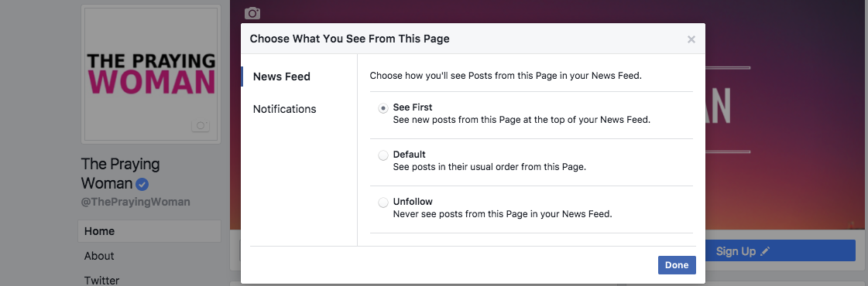The width and height of the screenshot is (868, 286).
Task: Confirm with the Done button
Action: pos(677,265)
